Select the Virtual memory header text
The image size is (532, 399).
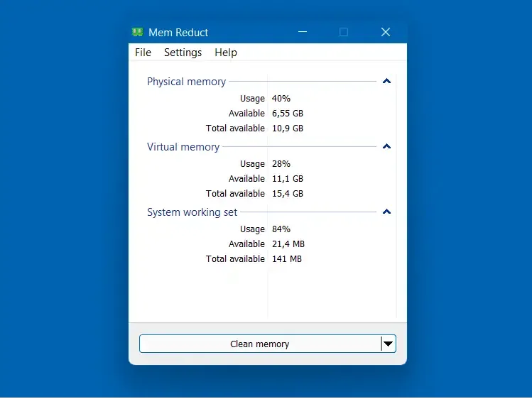[183, 147]
